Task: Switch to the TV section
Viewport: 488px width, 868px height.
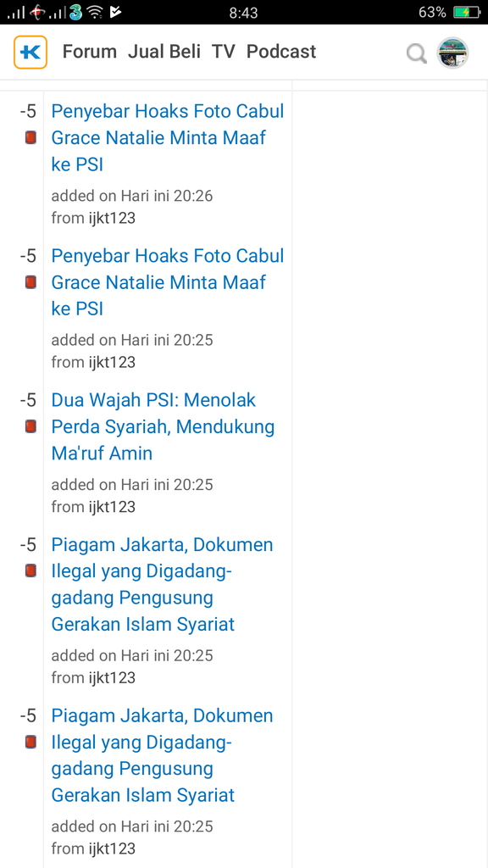Action: (223, 52)
